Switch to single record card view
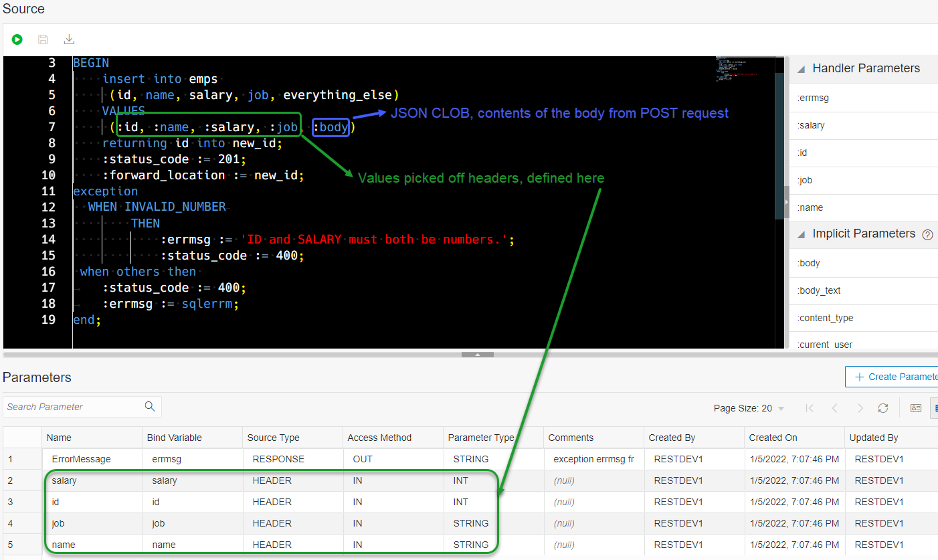This screenshot has width=938, height=560. (x=915, y=407)
